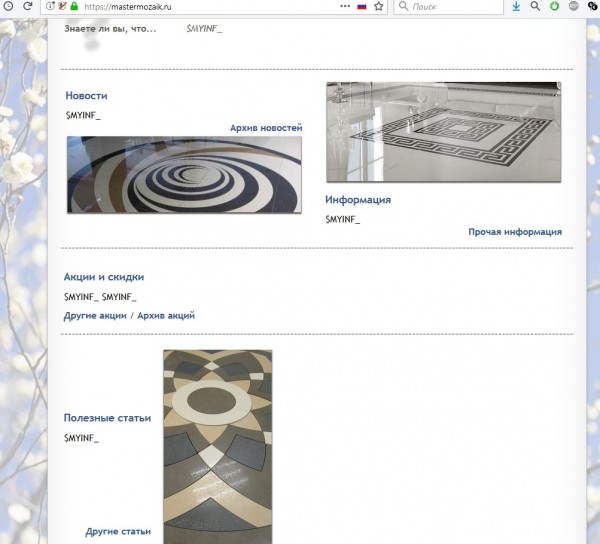The width and height of the screenshot is (600, 544).
Task: Open the tracking protection shield icon
Action: (x=62, y=6)
